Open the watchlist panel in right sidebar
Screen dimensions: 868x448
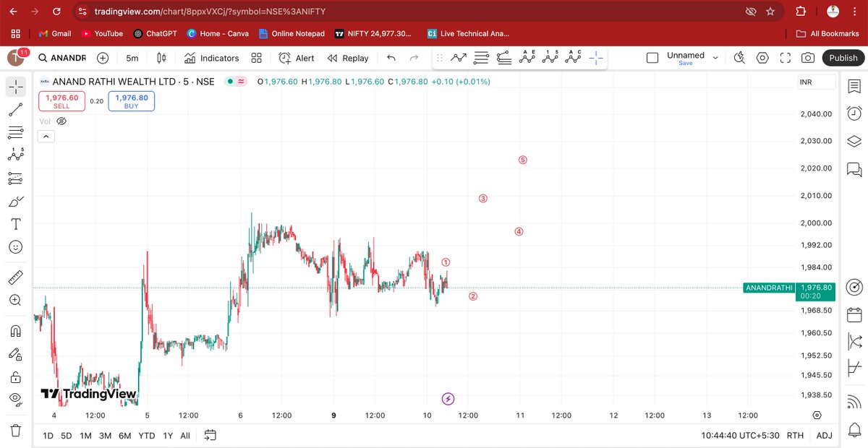click(x=854, y=86)
